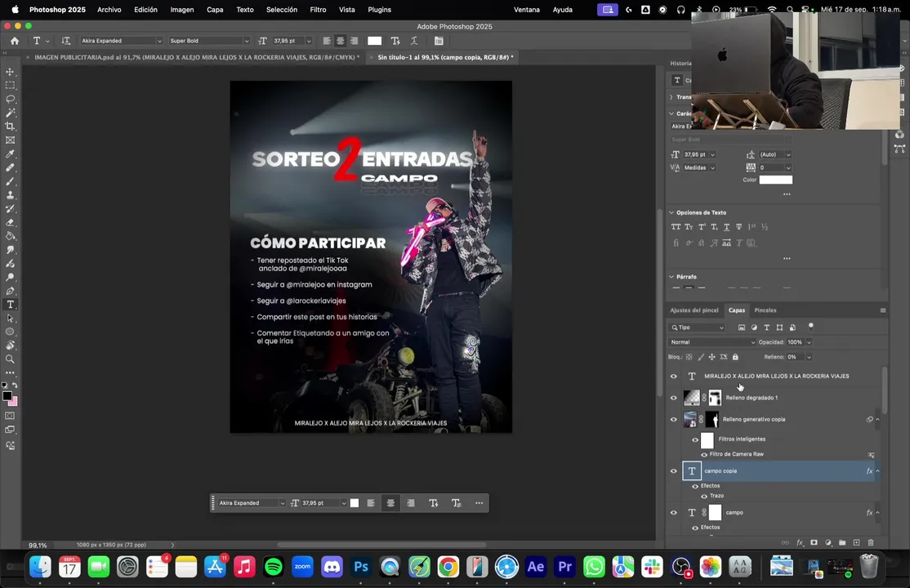
Task: Hide the MIRALEJO X ALEJO text layer
Action: 674,376
